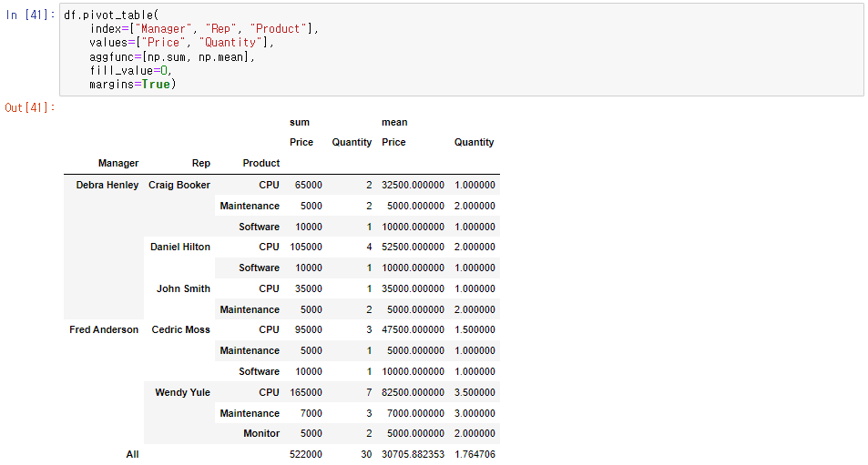
Task: Click the quantity 7 cell for Wendy Yule
Action: [369, 392]
